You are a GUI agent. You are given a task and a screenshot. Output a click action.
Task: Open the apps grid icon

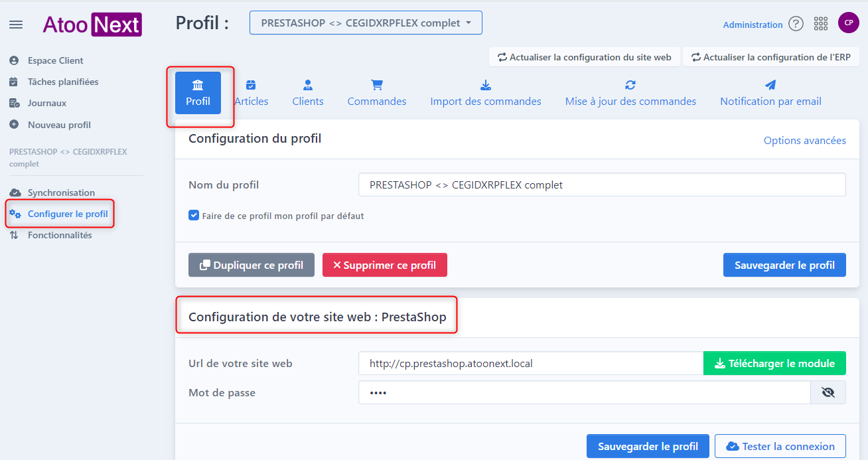click(x=821, y=24)
